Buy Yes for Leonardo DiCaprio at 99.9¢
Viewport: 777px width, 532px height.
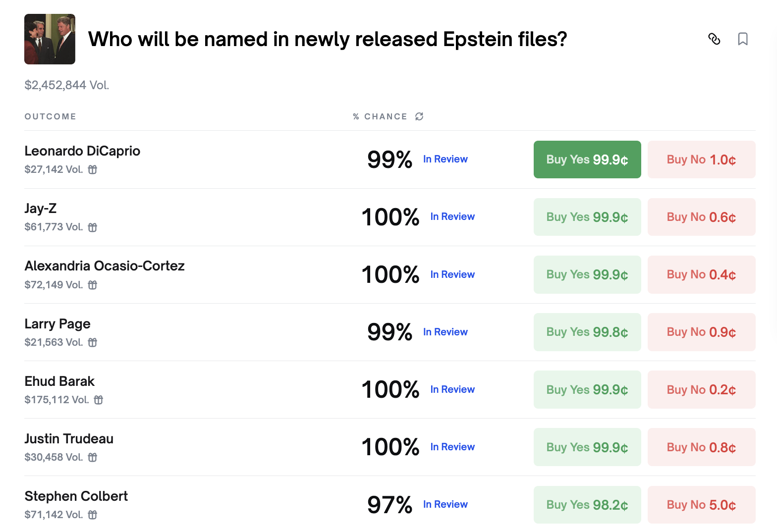coord(587,160)
